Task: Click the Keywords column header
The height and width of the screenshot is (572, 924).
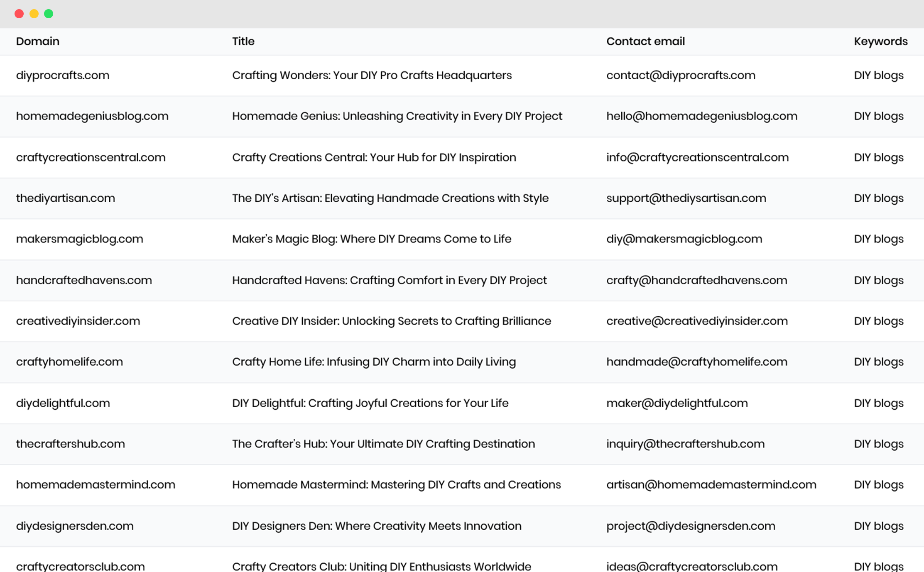Action: [881, 41]
